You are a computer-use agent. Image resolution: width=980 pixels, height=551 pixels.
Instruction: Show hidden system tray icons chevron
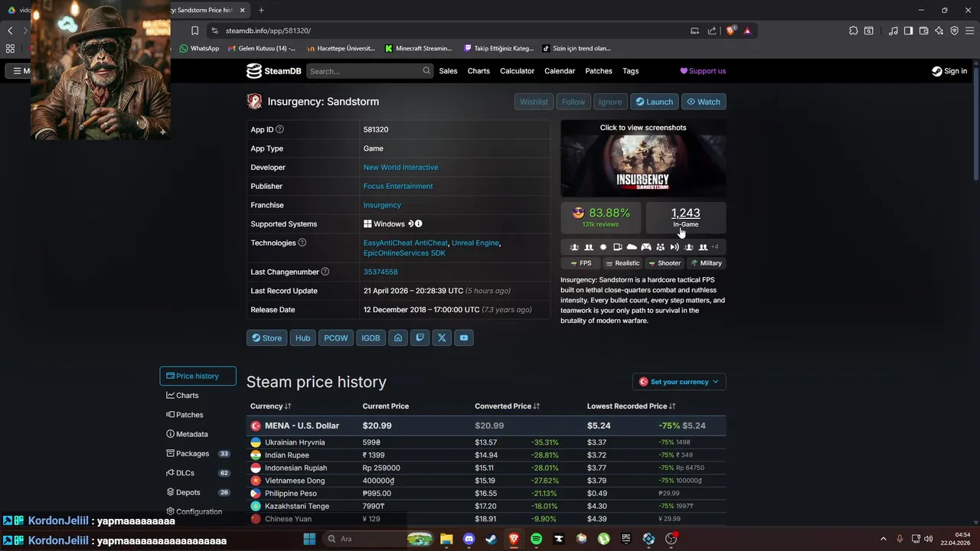pos(883,539)
